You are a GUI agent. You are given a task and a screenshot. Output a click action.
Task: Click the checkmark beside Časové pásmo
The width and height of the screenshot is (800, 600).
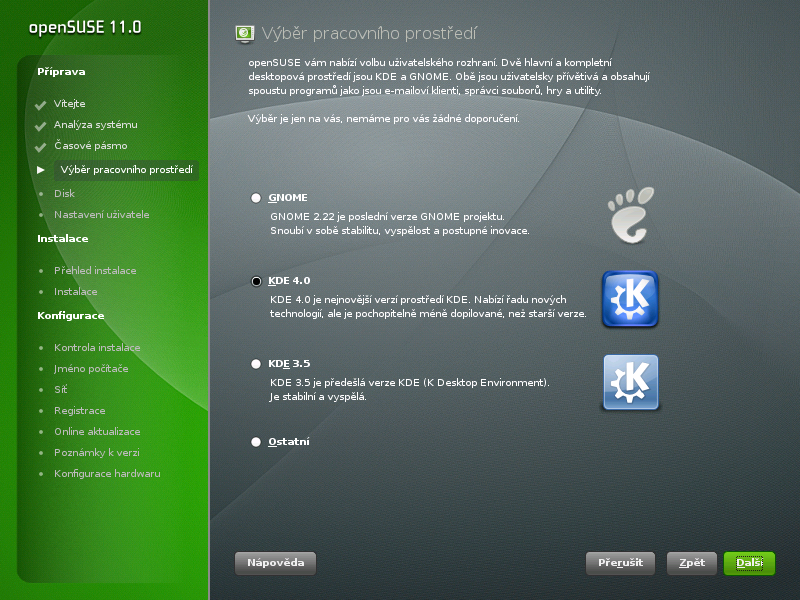coord(41,147)
